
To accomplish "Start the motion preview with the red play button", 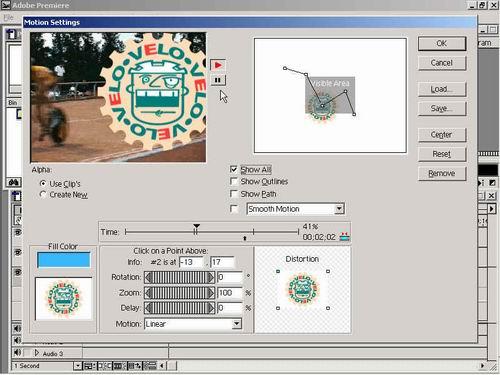I will pos(218,65).
